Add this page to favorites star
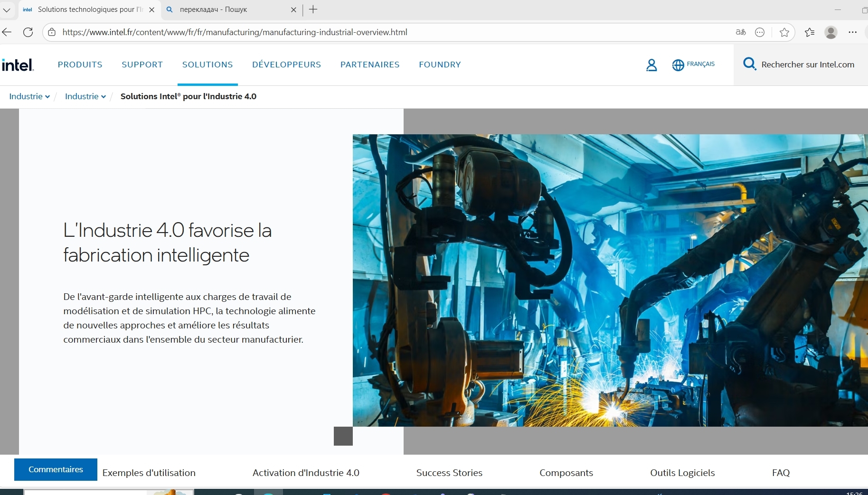The image size is (868, 495). (784, 32)
